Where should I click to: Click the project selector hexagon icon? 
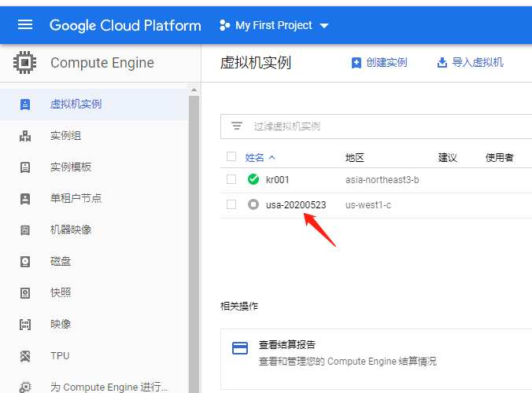coord(224,25)
